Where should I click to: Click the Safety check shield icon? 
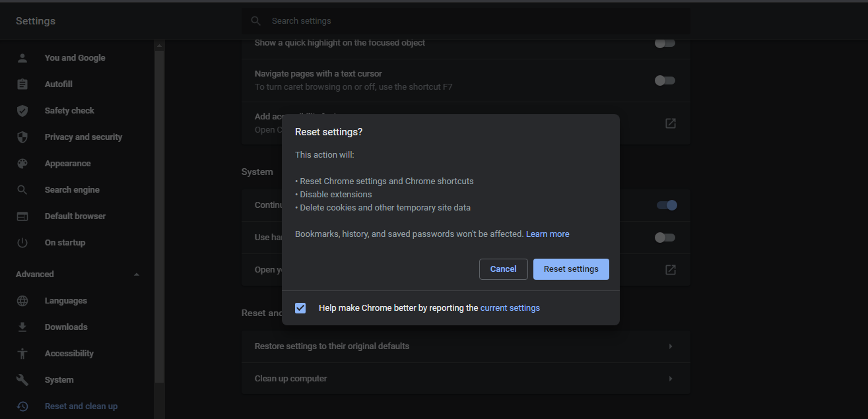coord(22,110)
